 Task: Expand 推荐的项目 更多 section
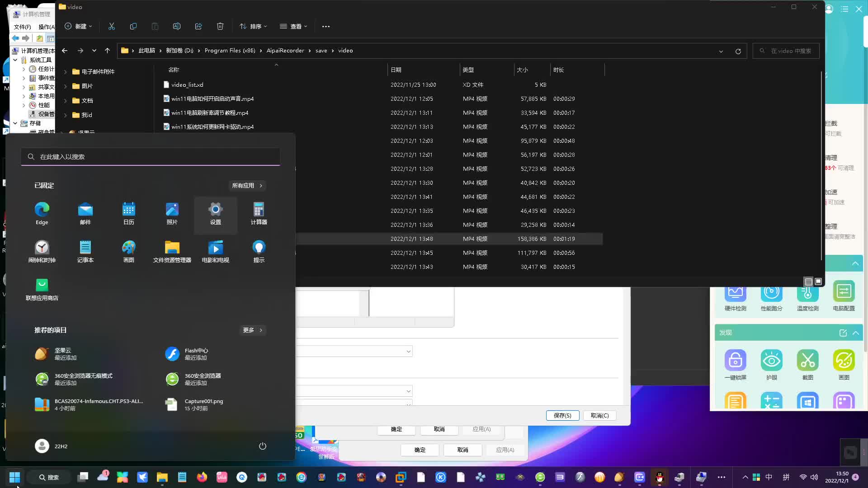coord(253,330)
